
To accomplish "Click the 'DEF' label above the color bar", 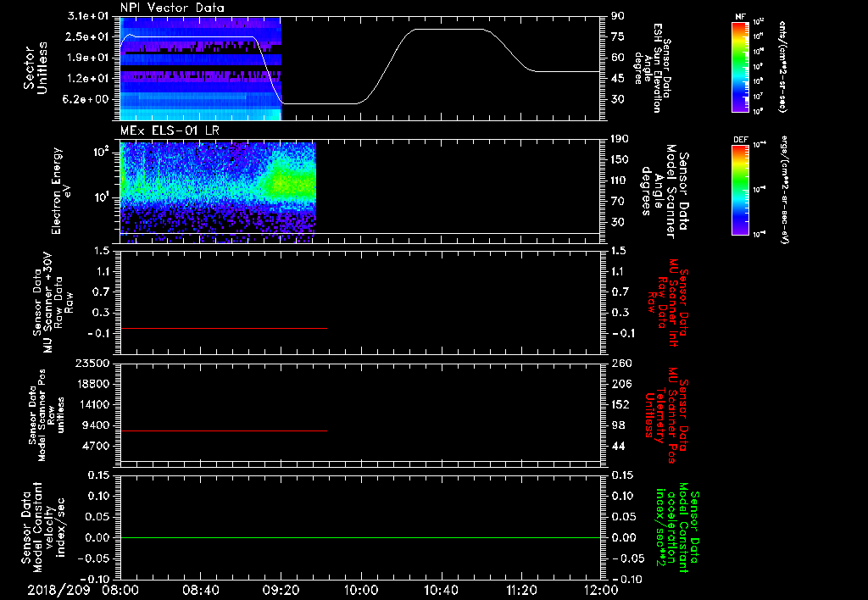I will point(741,140).
